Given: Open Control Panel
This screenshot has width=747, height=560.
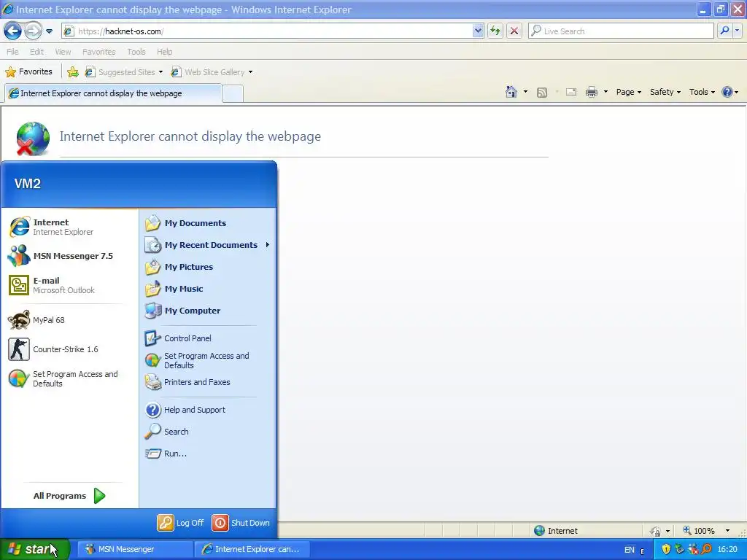Looking at the screenshot, I should point(208,338).
